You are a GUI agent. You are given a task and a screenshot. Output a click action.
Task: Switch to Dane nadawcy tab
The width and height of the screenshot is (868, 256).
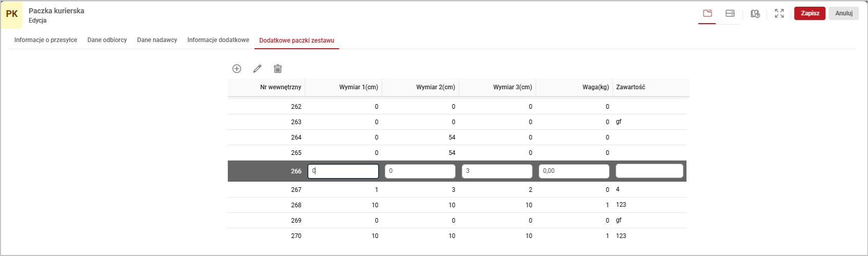click(157, 40)
